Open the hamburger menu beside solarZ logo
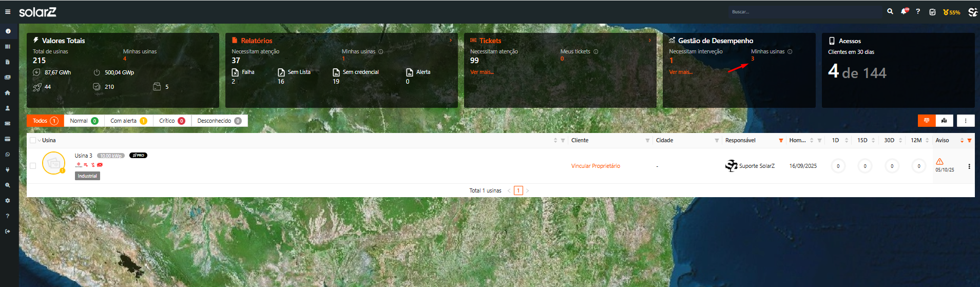 (8, 12)
